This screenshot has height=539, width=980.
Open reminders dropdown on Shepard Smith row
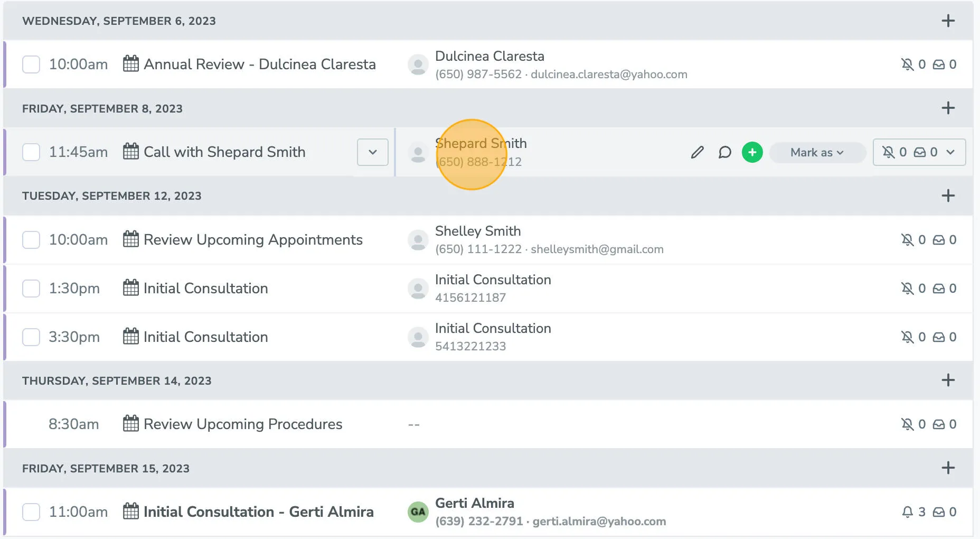tap(950, 152)
